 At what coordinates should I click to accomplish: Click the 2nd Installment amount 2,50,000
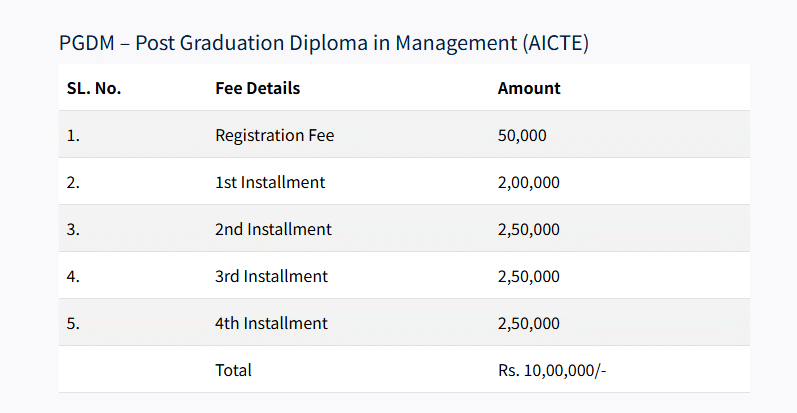(x=528, y=229)
